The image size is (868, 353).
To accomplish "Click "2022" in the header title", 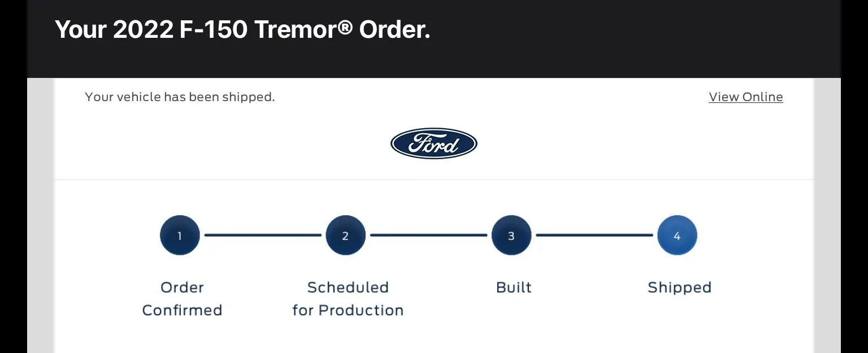I will click(143, 29).
